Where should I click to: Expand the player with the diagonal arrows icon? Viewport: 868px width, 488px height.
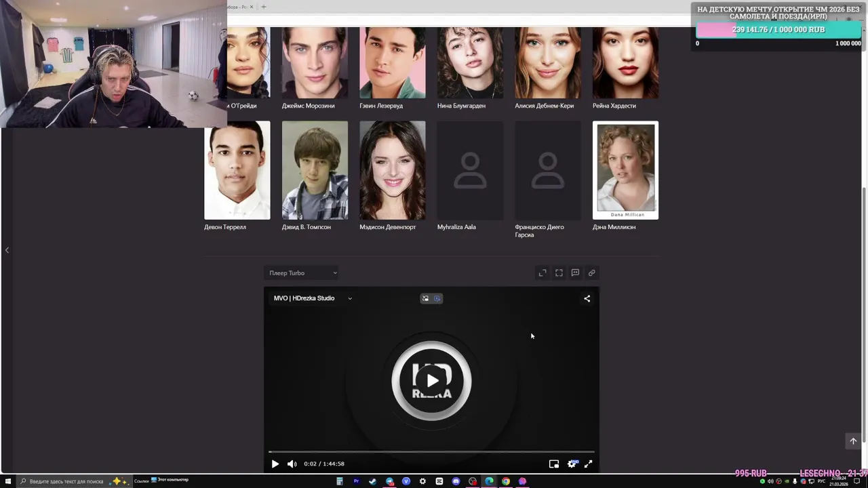coord(542,272)
